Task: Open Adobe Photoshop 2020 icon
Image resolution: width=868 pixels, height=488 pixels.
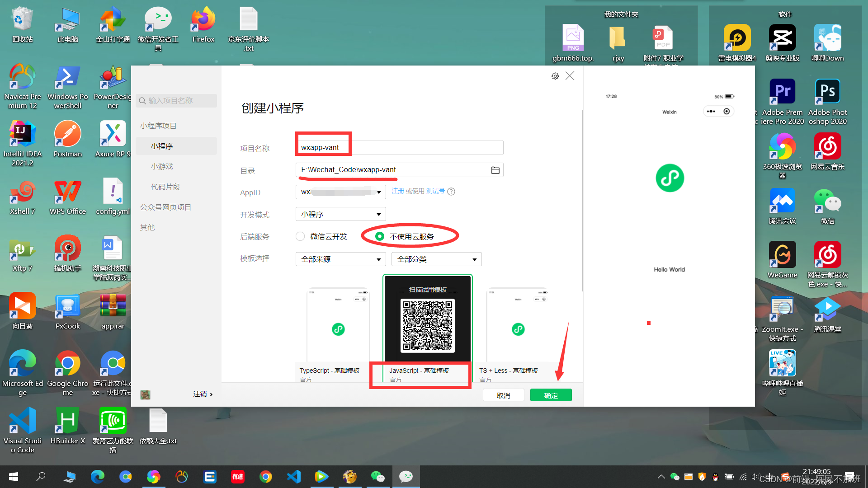Action: coord(828,102)
